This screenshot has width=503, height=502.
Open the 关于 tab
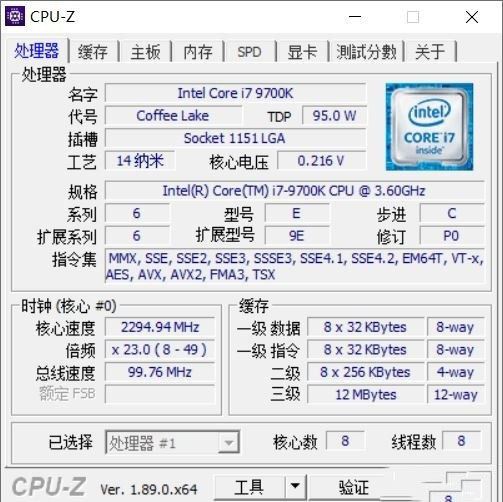(x=430, y=52)
